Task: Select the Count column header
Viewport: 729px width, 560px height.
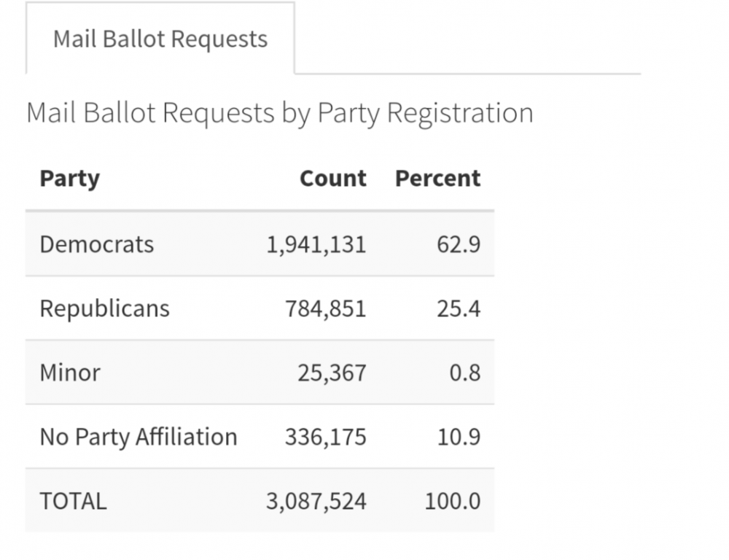Action: click(x=333, y=179)
